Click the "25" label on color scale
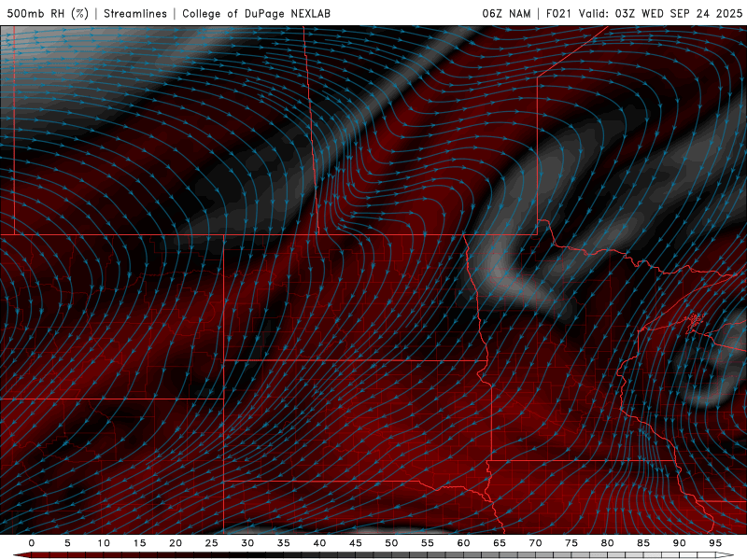 212,543
